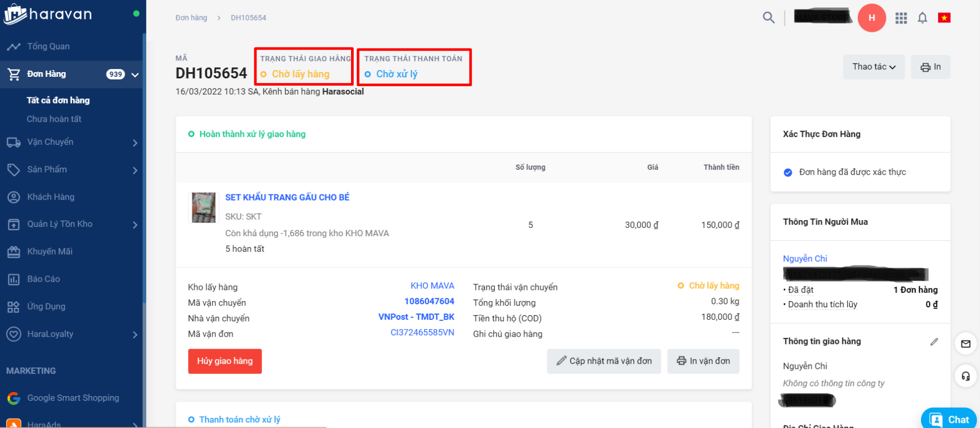980x428 pixels.
Task: Click Thanh toán chờ xử lý heading
Action: (x=240, y=420)
